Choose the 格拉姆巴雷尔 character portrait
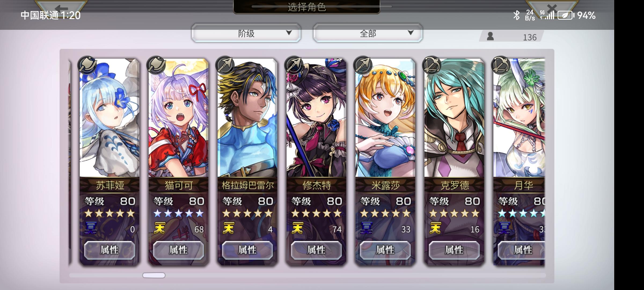Screen dimensions: 644x290 pyautogui.click(x=247, y=118)
